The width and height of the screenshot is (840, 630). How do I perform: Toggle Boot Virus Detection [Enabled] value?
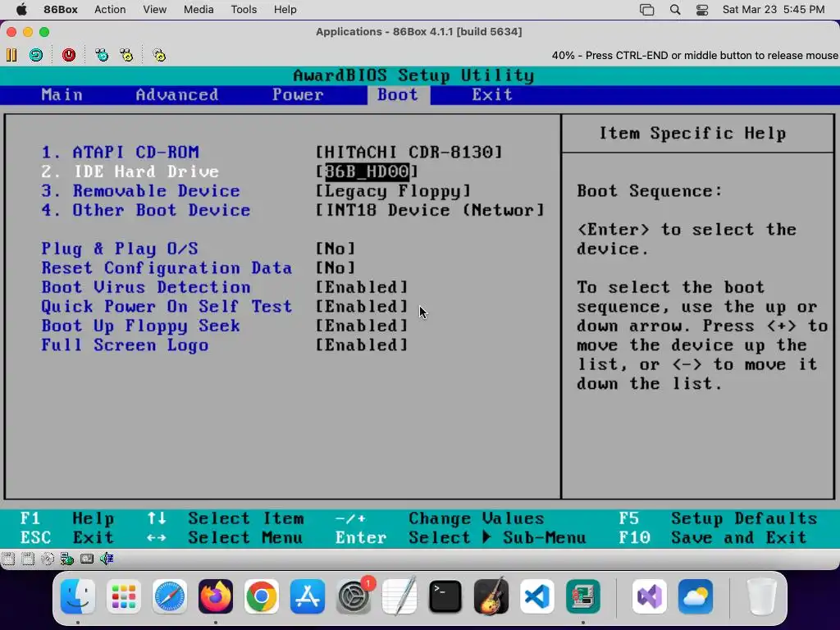[362, 287]
